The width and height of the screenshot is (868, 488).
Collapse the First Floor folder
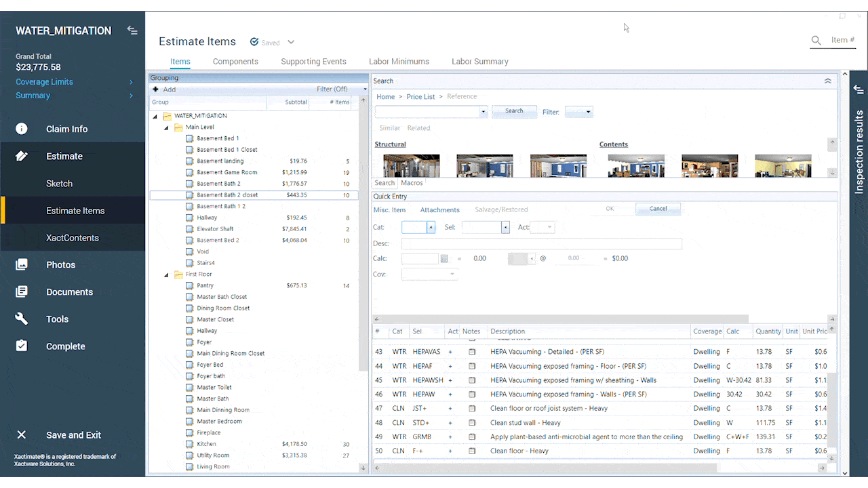(x=166, y=274)
